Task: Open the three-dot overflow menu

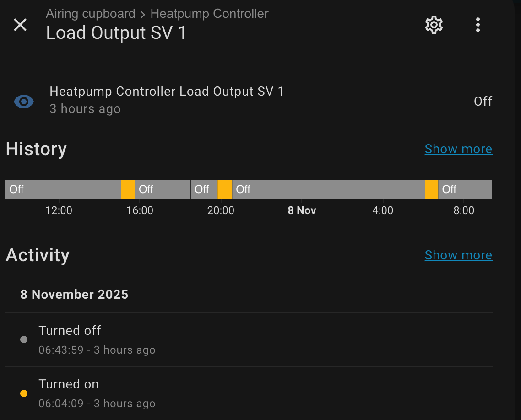Action: tap(478, 25)
